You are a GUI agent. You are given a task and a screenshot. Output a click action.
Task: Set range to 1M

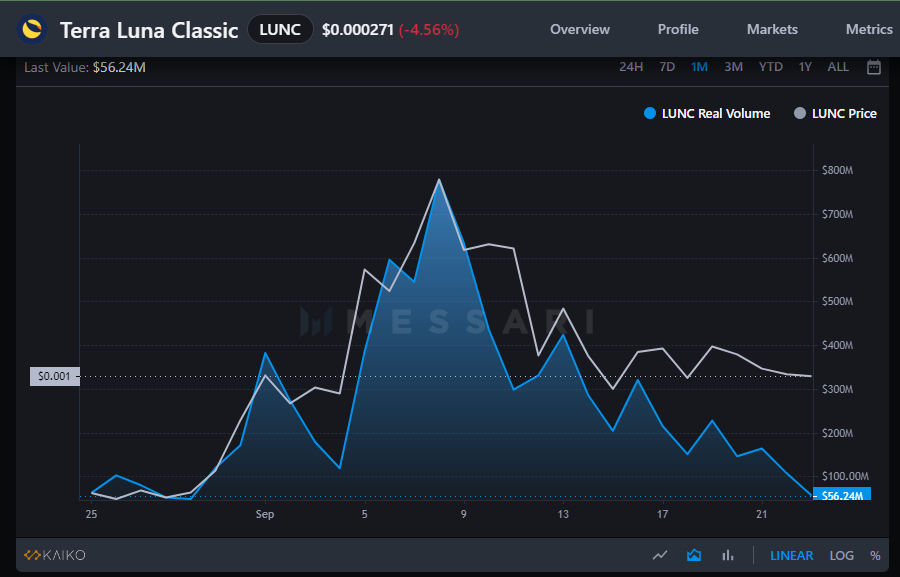tap(699, 67)
